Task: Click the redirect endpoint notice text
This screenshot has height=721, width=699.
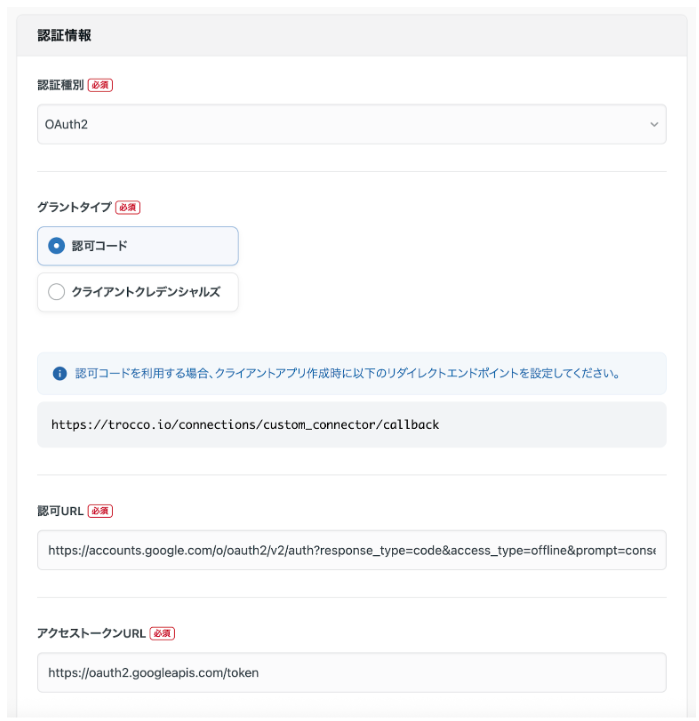Action: click(x=348, y=374)
